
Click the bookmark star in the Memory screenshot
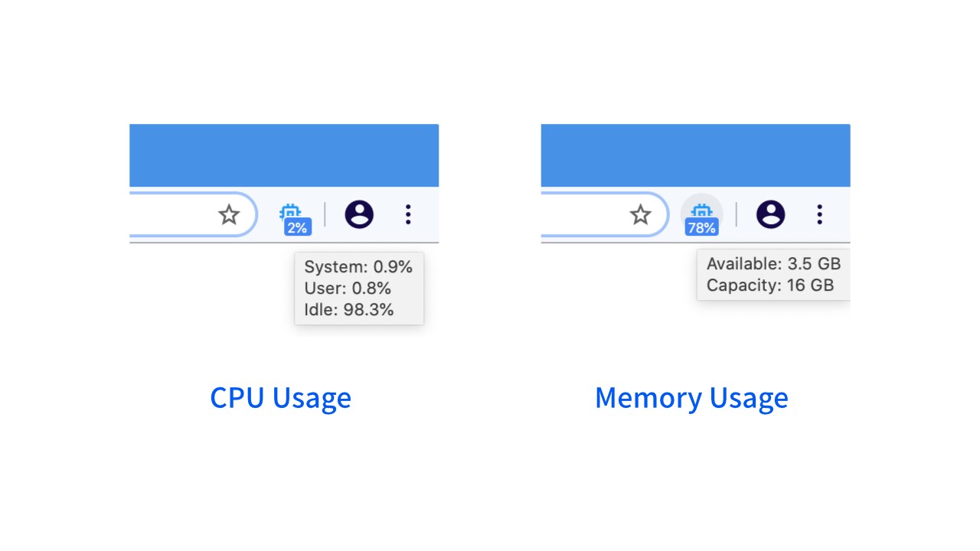click(x=640, y=215)
